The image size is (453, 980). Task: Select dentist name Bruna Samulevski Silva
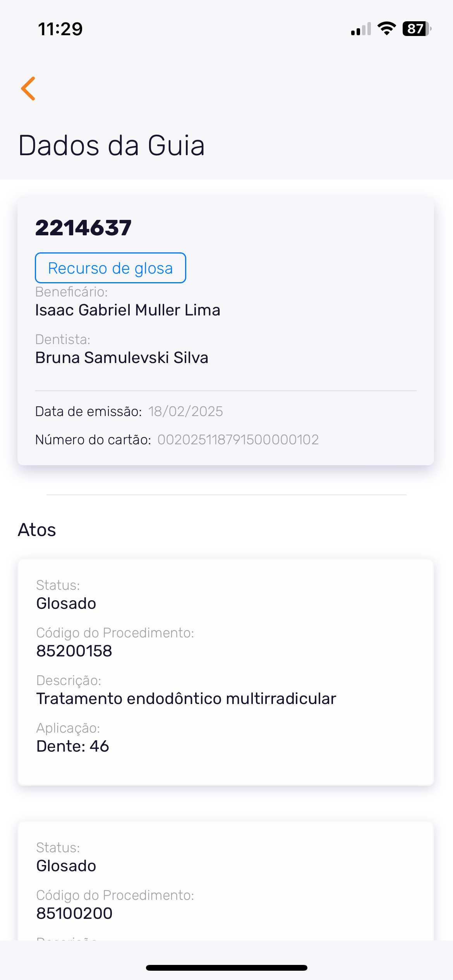coord(122,358)
